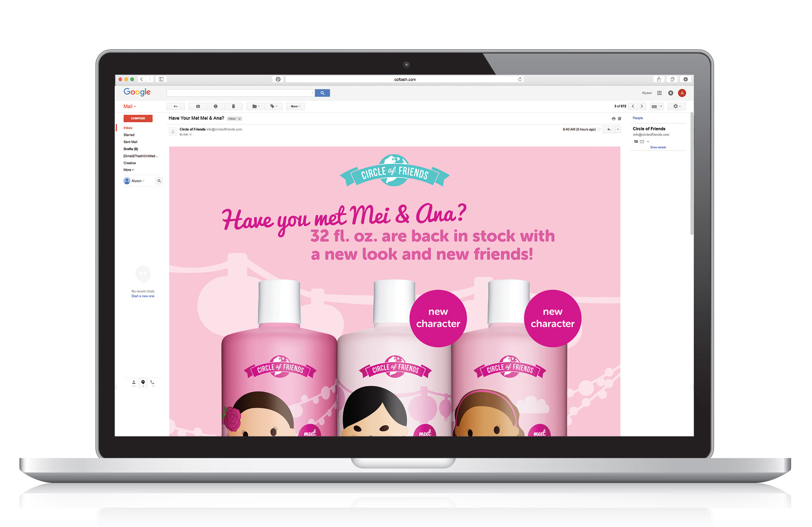The height and width of the screenshot is (527, 812).
Task: Click the Google logo
Action: pyautogui.click(x=137, y=92)
